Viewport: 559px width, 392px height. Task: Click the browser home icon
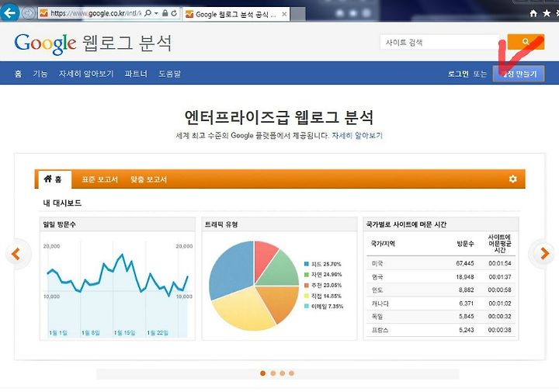click(533, 13)
